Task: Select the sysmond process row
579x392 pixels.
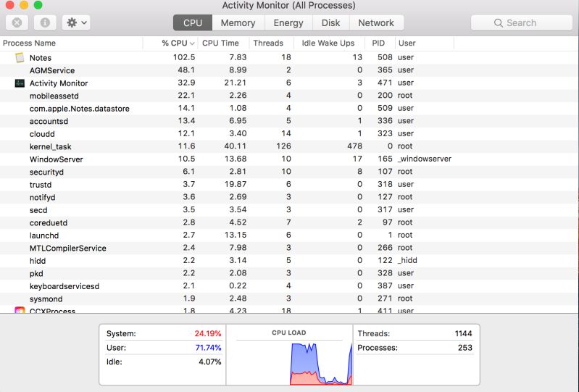Action: click(289, 299)
